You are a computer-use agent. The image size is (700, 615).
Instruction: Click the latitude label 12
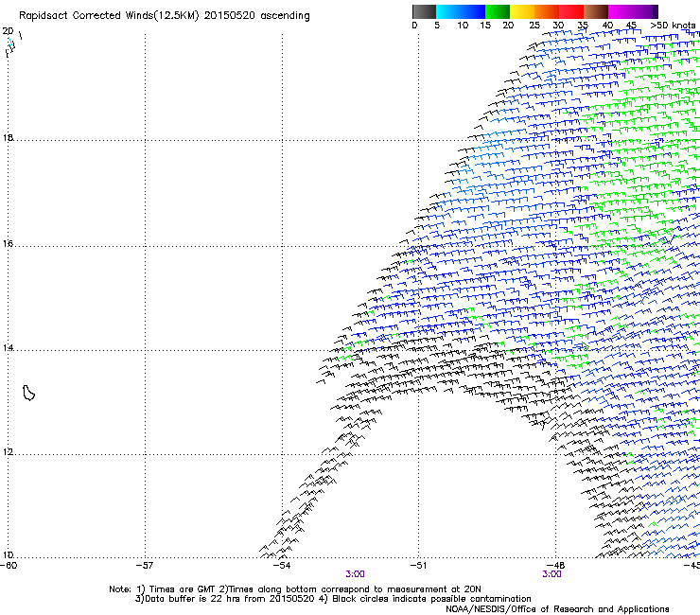8,451
